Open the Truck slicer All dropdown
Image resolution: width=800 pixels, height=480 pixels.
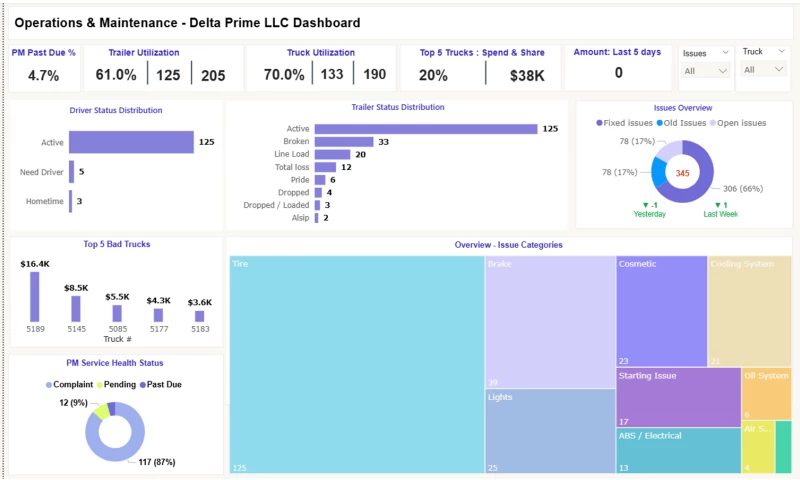[763, 69]
